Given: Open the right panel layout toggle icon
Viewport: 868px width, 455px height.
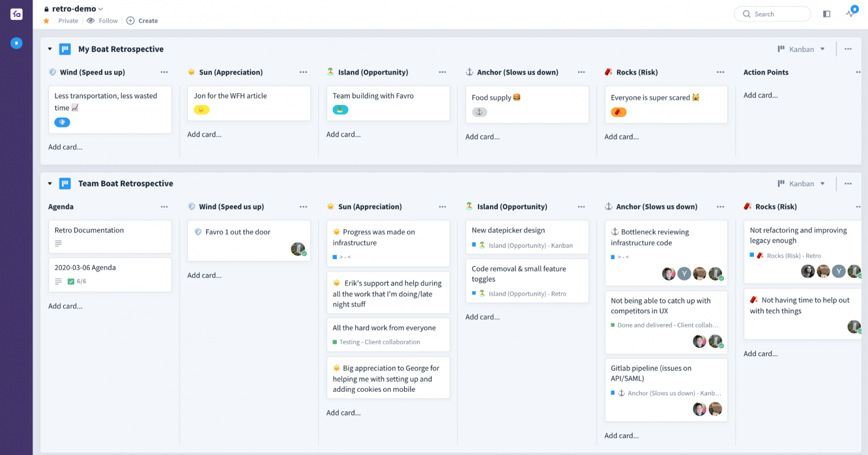Looking at the screenshot, I should [x=826, y=14].
